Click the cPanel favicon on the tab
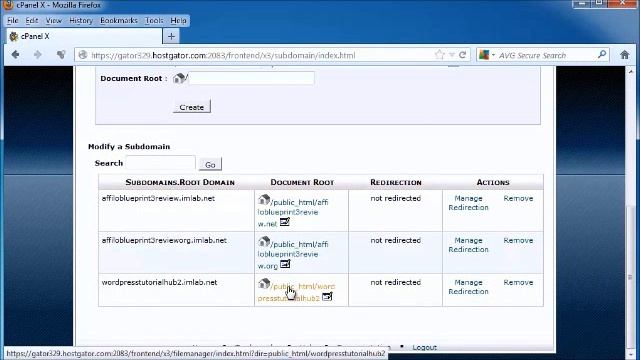The height and width of the screenshot is (360, 640). pyautogui.click(x=14, y=36)
